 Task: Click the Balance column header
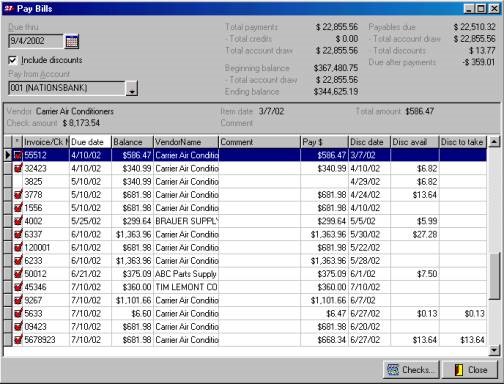click(x=132, y=142)
